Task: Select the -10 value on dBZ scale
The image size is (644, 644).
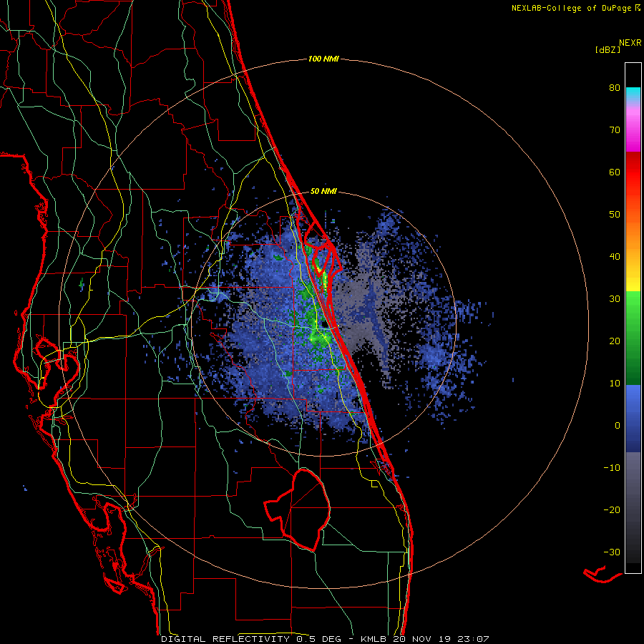Action: 612,468
